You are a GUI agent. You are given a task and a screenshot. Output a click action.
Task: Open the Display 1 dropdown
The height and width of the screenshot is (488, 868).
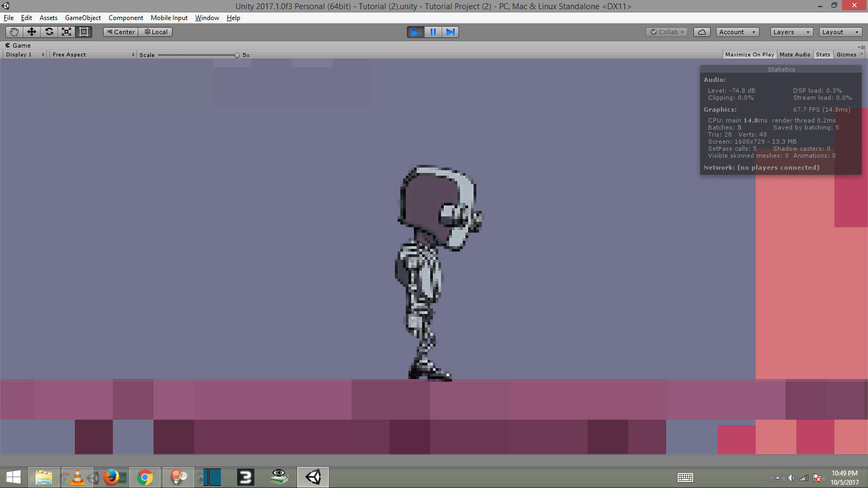(x=25, y=55)
